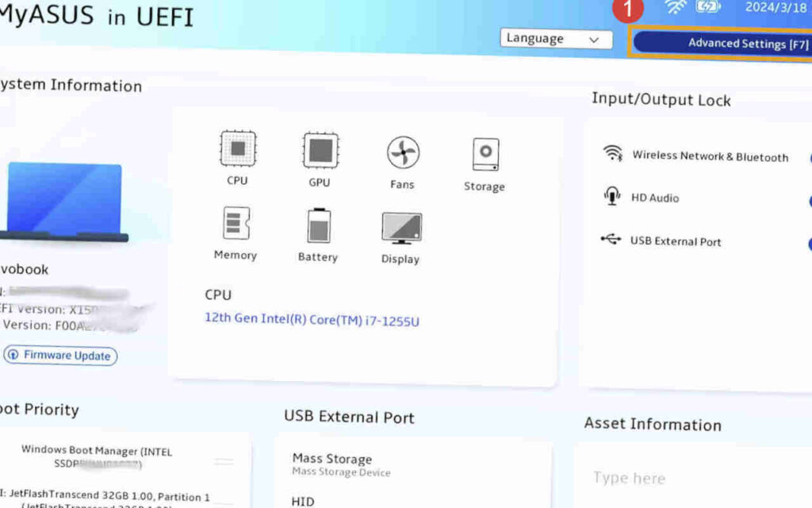Click the laptop product image
The width and height of the screenshot is (812, 508).
pos(64,202)
